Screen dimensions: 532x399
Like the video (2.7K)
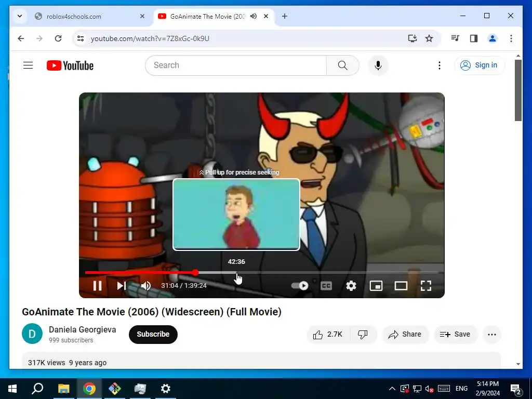[x=328, y=335]
